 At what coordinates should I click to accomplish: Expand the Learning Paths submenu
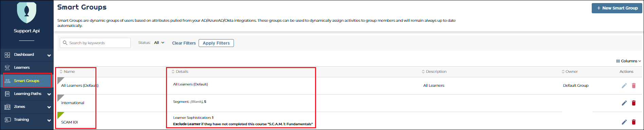pyautogui.click(x=49, y=94)
